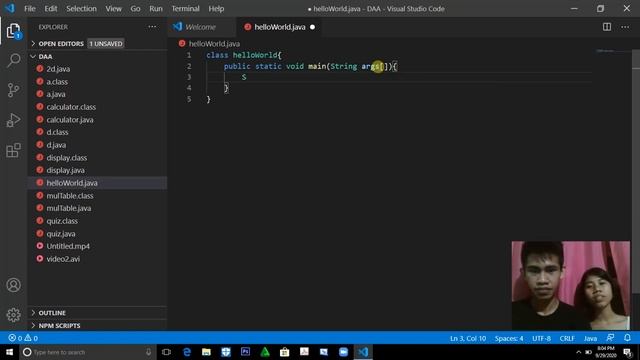Click Ln 3, Col 10 in status bar
The width and height of the screenshot is (640, 360).
click(x=468, y=338)
